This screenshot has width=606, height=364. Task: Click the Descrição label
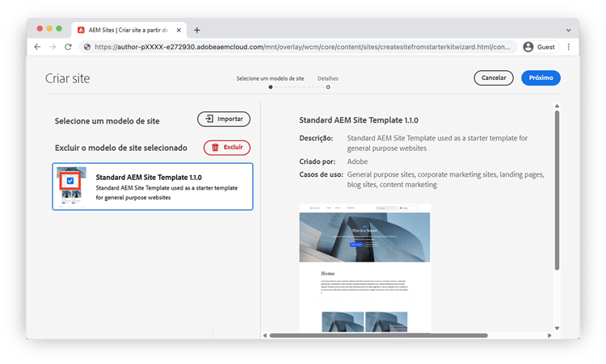(316, 138)
